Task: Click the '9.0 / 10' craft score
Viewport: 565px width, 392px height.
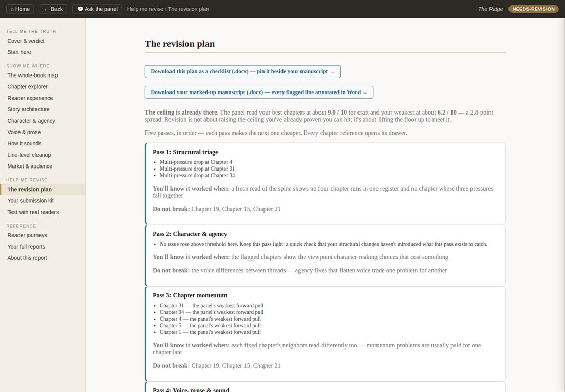Action: tap(337, 113)
